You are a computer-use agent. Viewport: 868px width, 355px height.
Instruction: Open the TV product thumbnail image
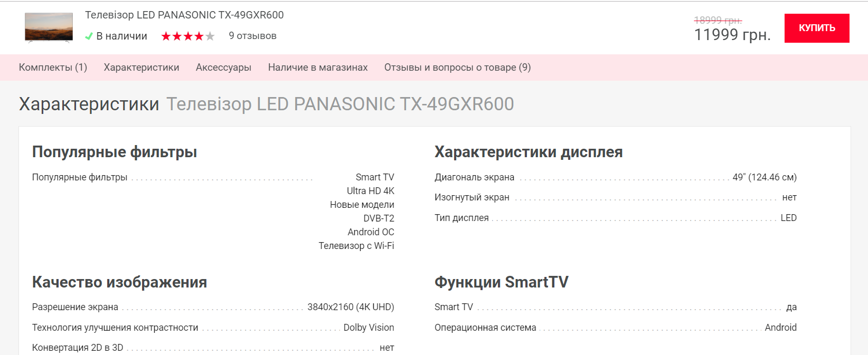[49, 27]
